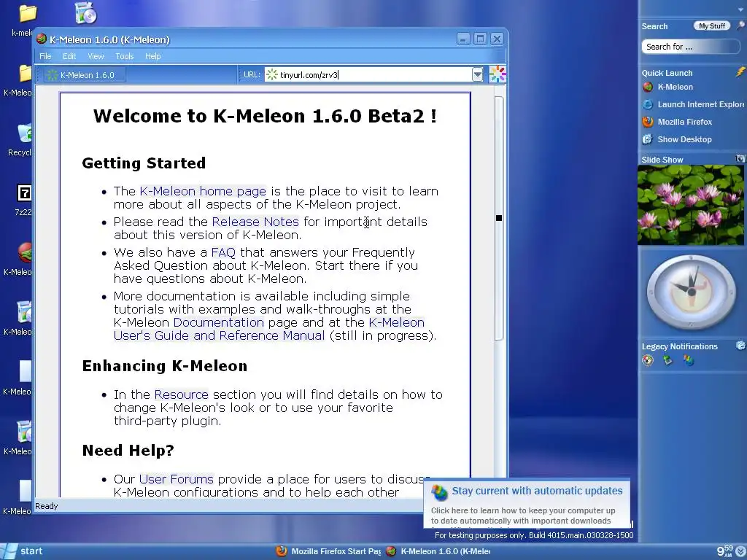Click the analog clock widget in the sidebar
The image size is (747, 560).
click(x=692, y=292)
